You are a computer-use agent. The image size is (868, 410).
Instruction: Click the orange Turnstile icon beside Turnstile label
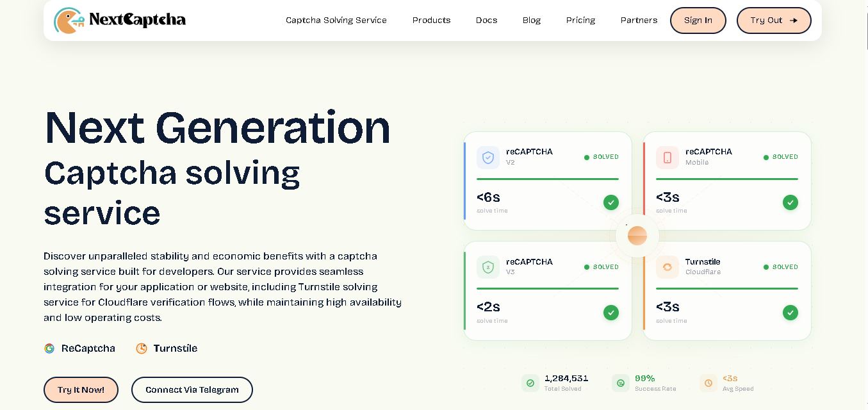tap(142, 348)
